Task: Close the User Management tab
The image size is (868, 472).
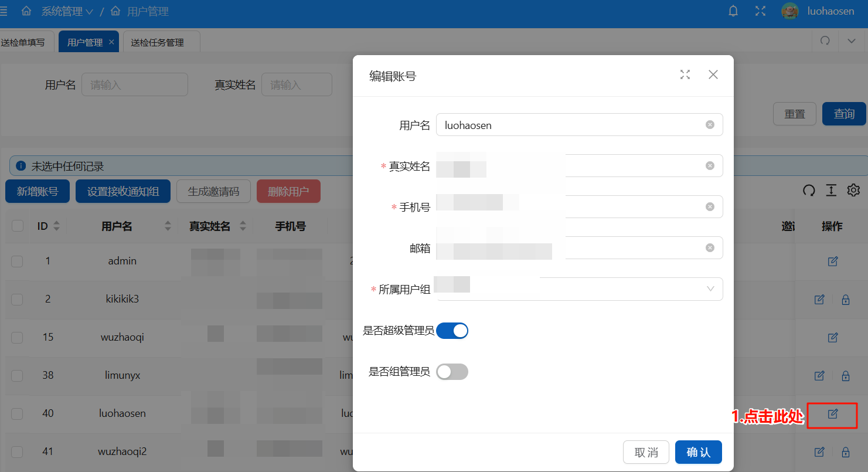Action: [x=111, y=42]
